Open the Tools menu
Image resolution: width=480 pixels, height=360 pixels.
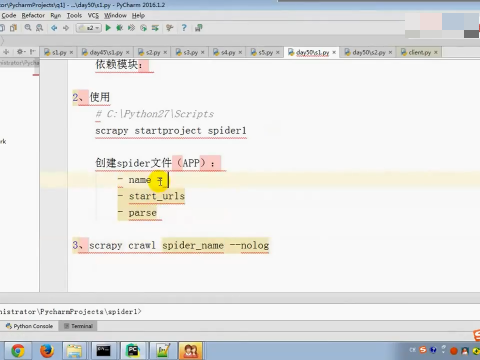click(x=74, y=15)
